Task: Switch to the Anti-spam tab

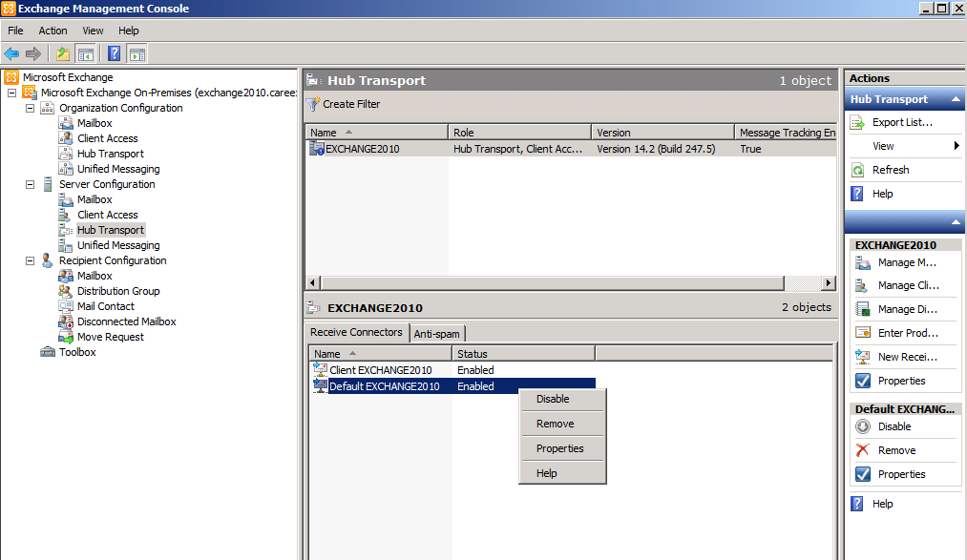Action: coord(436,334)
